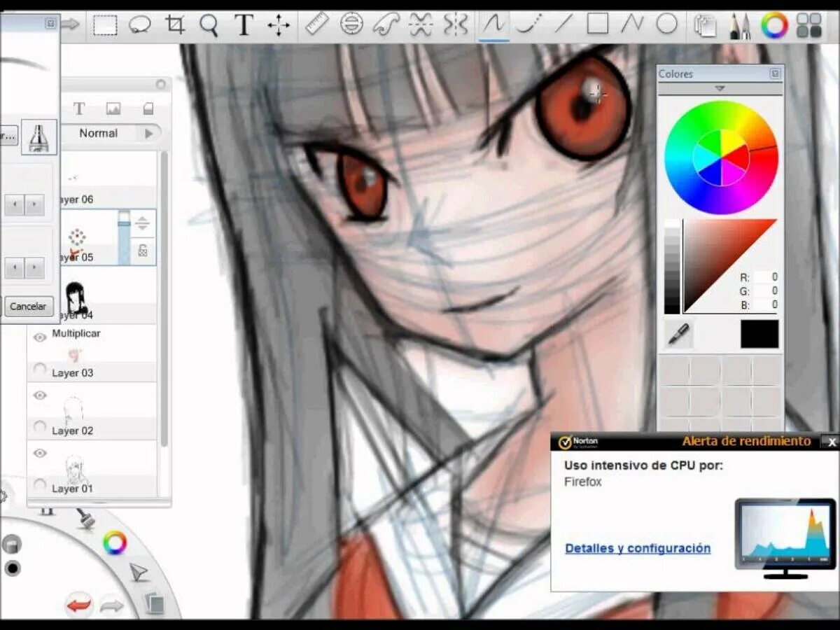This screenshot has height=630, width=840.
Task: Click upper right arrow stepper in brush dialog
Action: (x=35, y=205)
